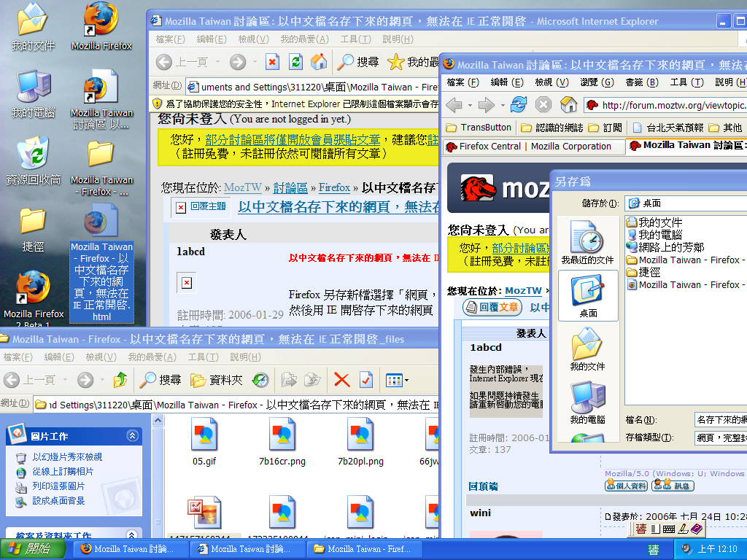This screenshot has width=747, height=560.
Task: Open IE 檔案(F) menu
Action: [x=170, y=39]
